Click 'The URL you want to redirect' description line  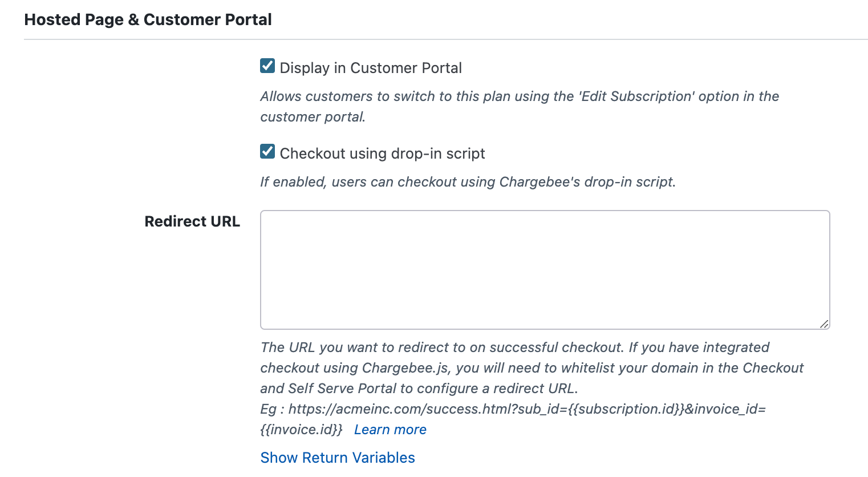(x=514, y=347)
